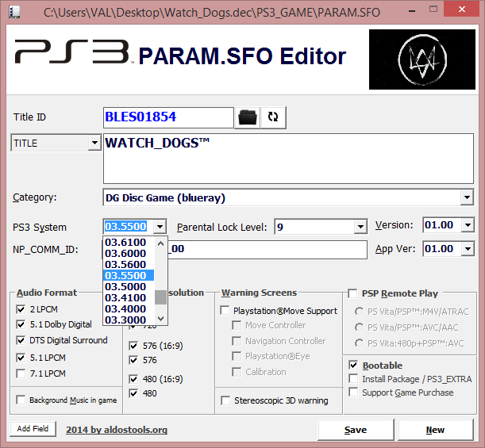Uncheck the Bootable checkbox

click(353, 366)
